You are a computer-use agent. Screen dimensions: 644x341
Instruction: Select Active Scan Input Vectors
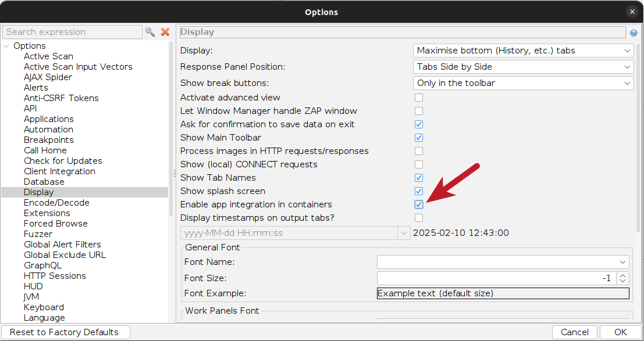pyautogui.click(x=78, y=66)
